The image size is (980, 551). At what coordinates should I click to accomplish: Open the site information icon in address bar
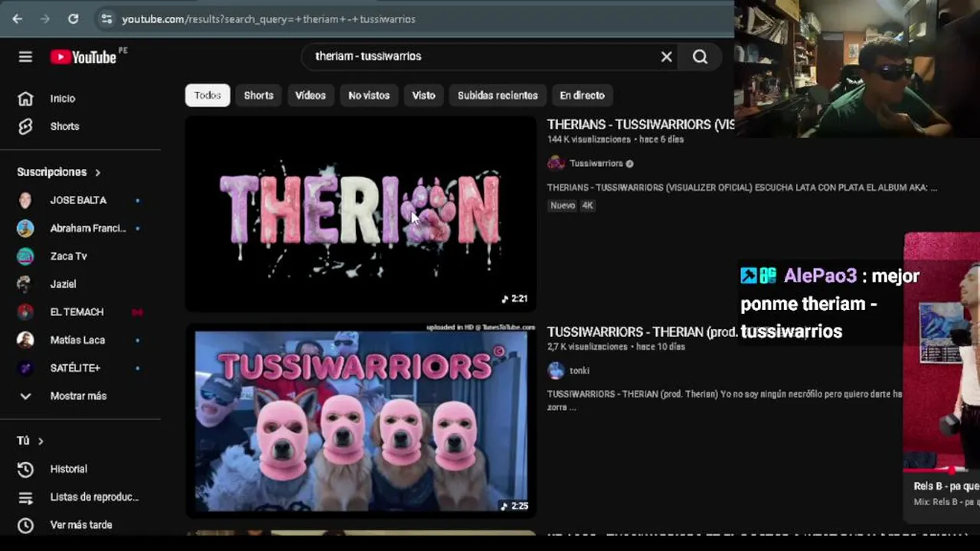coord(106,19)
